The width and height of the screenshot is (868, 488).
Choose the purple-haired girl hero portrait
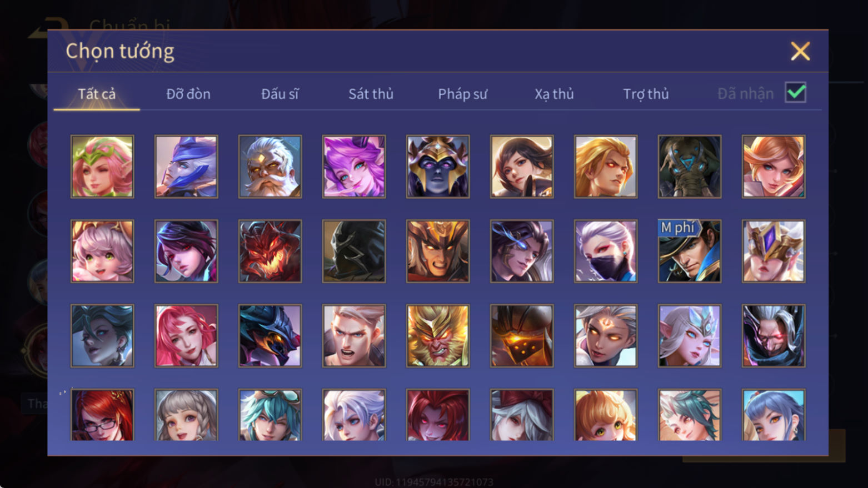tap(354, 167)
